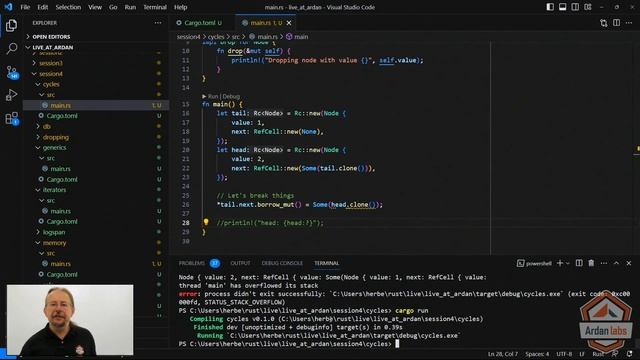Open Customize Layout from title bar
The width and height of the screenshot is (640, 360).
pyautogui.click(x=588, y=7)
